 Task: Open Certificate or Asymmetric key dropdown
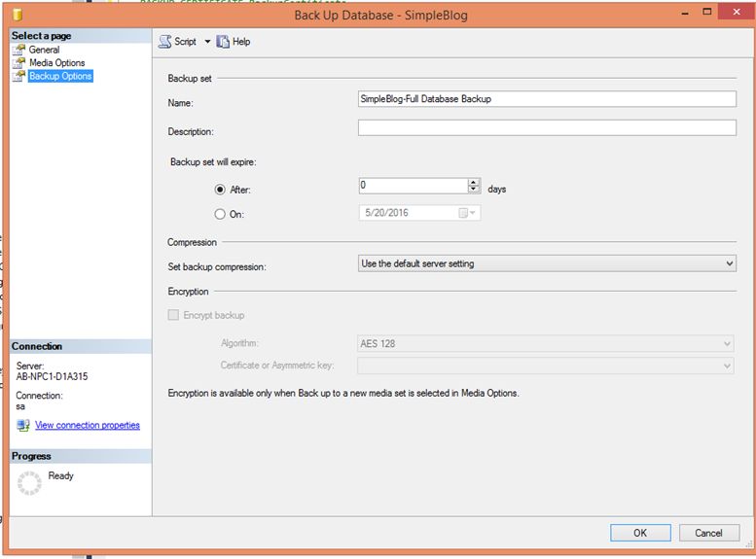coord(545,366)
